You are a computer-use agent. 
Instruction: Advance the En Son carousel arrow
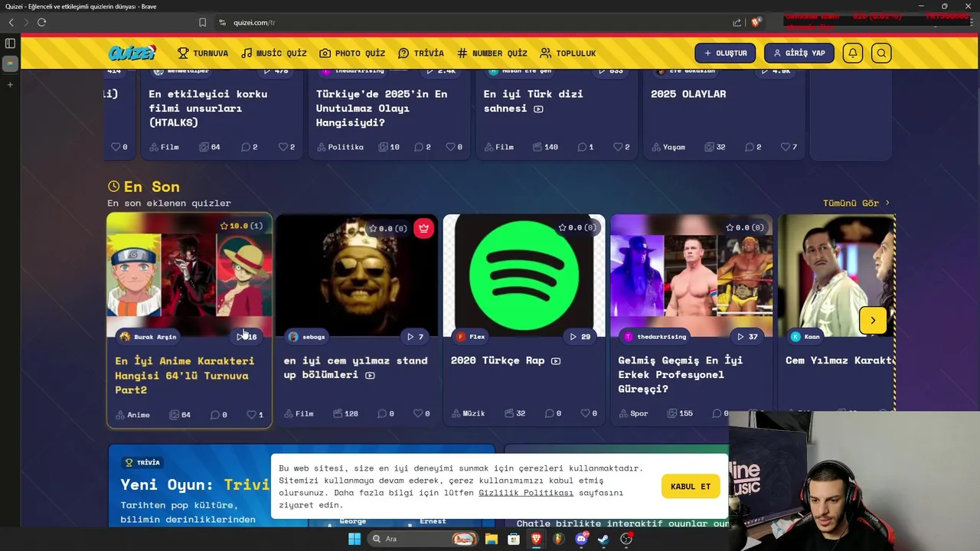point(873,321)
